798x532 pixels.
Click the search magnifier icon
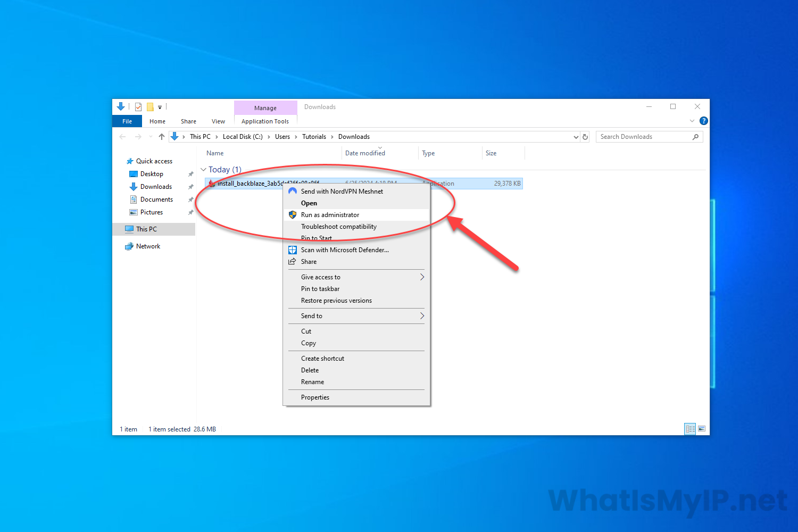[695, 137]
